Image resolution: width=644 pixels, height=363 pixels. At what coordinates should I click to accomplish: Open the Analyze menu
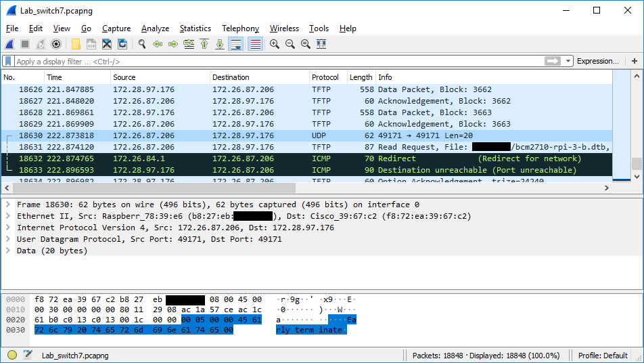156,28
